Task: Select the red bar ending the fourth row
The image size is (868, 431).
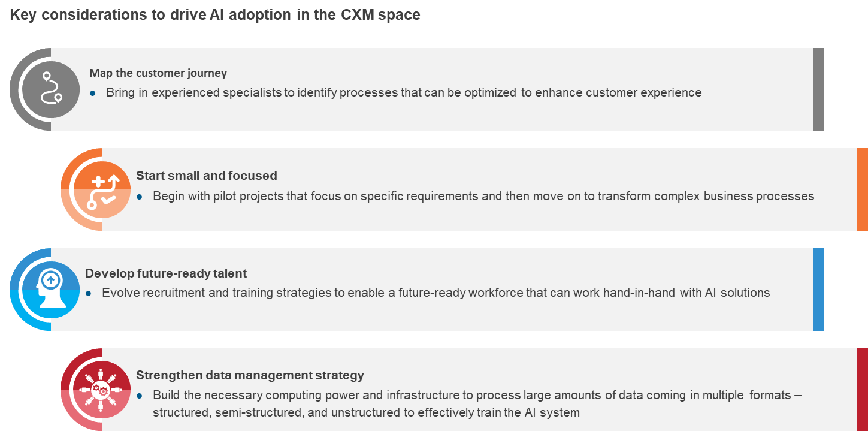Action: click(x=862, y=390)
